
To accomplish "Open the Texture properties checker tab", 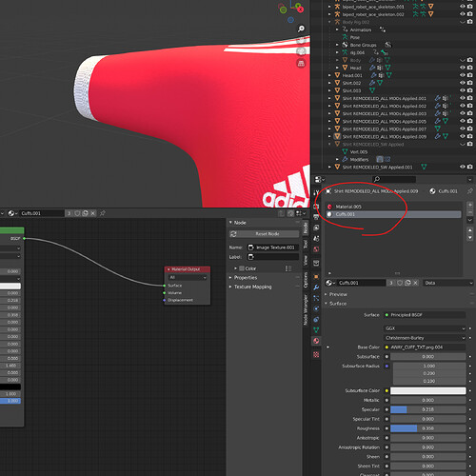I will click(316, 354).
